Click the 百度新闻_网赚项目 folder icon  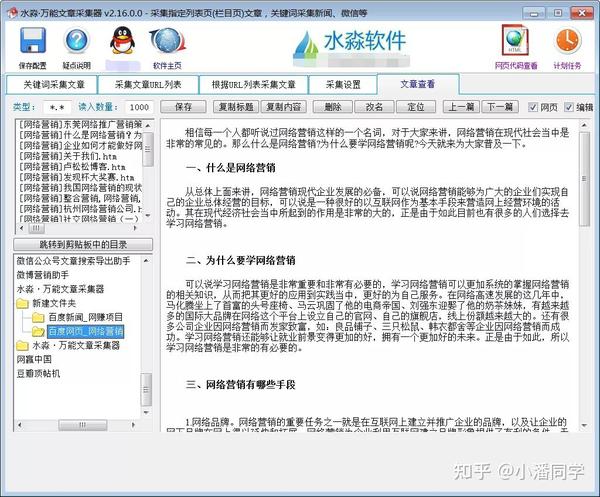tap(38, 317)
